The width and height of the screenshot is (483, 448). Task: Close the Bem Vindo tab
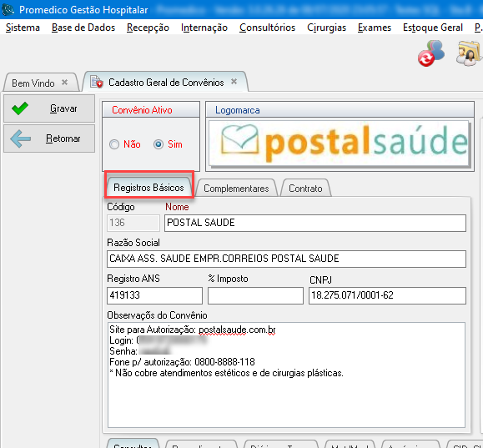[x=64, y=83]
